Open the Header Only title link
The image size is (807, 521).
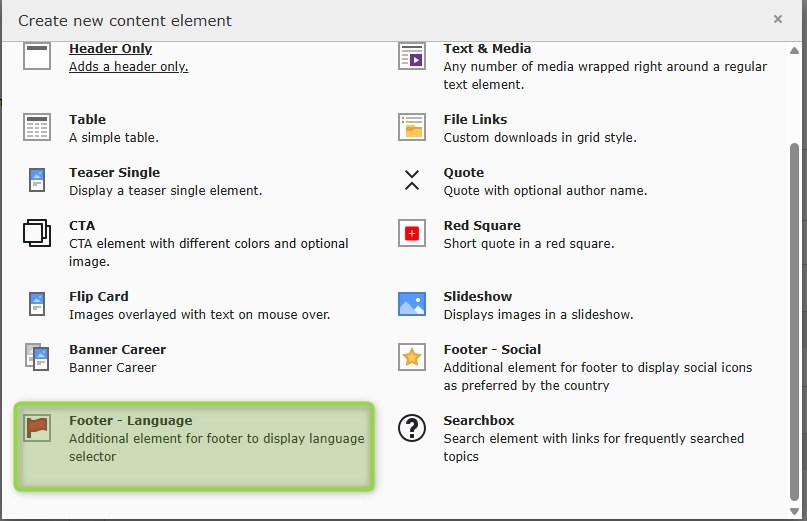110,48
